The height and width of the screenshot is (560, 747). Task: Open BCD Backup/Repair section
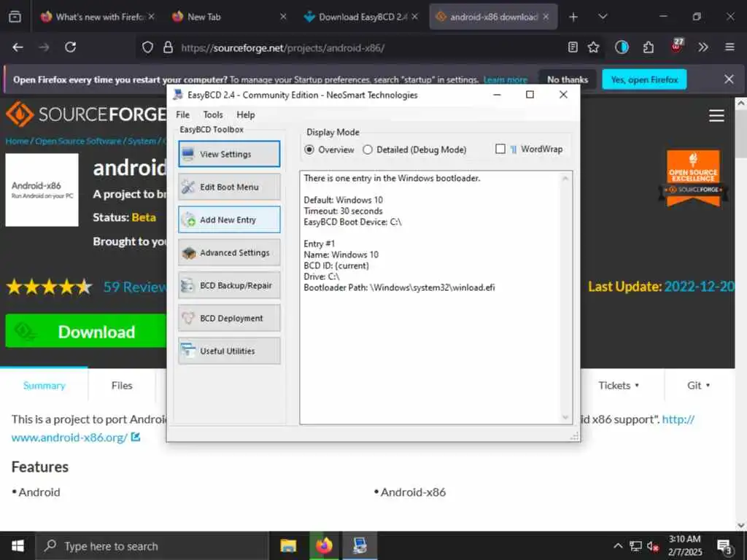229,285
